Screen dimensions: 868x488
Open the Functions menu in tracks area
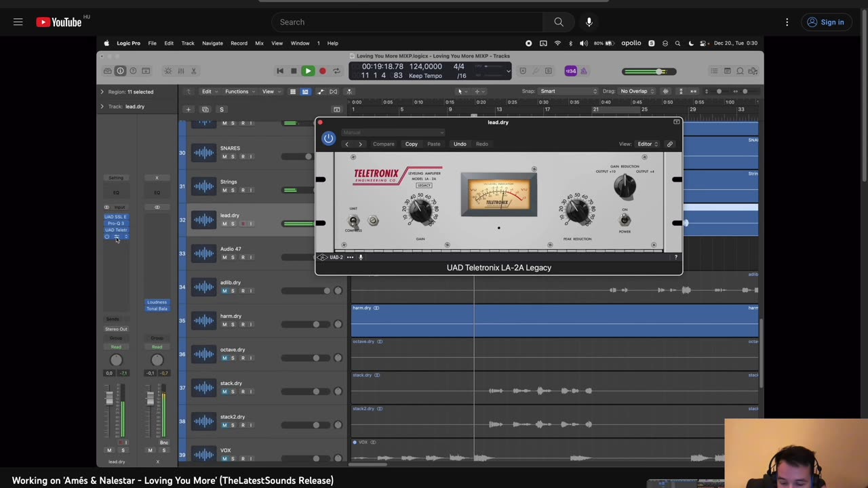pos(240,91)
